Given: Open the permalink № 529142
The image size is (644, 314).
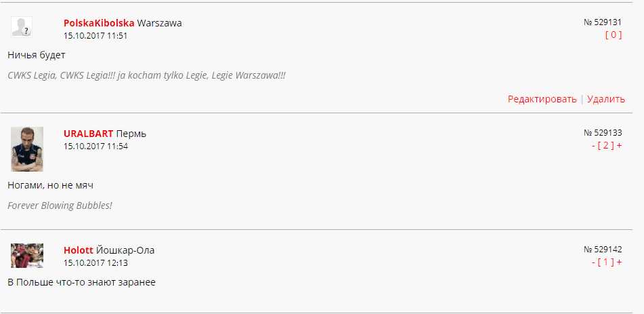Looking at the screenshot, I should (603, 250).
